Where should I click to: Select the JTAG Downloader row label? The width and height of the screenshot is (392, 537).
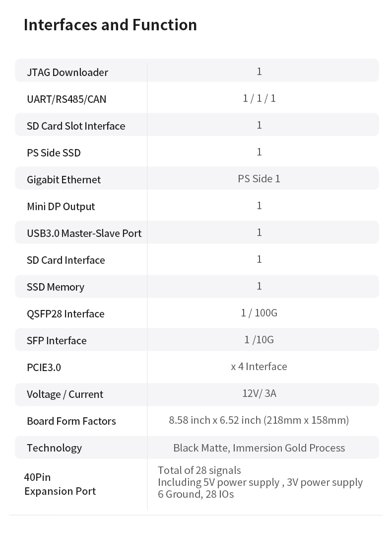point(67,73)
